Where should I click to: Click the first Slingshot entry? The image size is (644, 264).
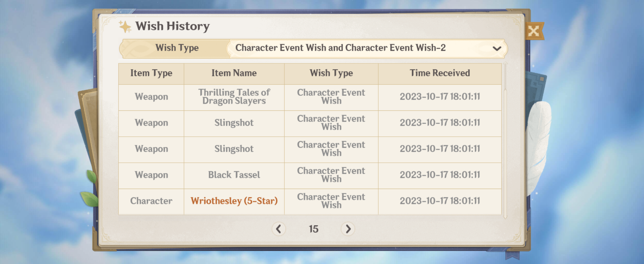(234, 123)
